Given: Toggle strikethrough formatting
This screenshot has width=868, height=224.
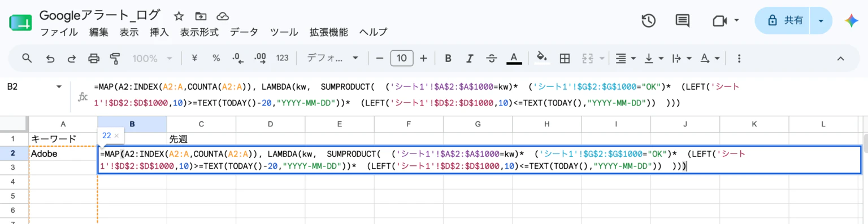Looking at the screenshot, I should [x=491, y=58].
